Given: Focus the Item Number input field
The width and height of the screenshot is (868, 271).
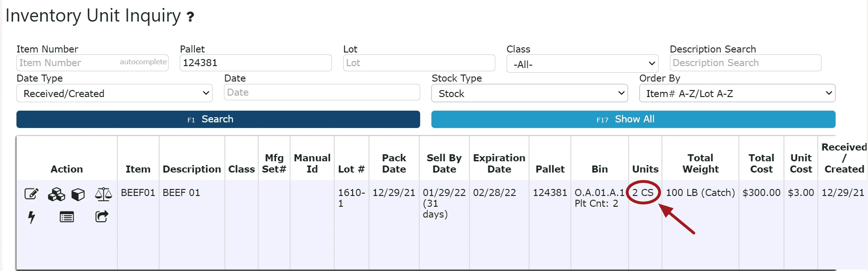Looking at the screenshot, I should 68,63.
